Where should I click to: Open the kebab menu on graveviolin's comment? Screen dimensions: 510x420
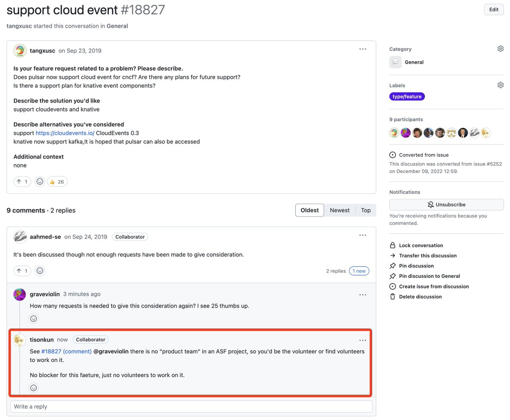[x=363, y=294]
